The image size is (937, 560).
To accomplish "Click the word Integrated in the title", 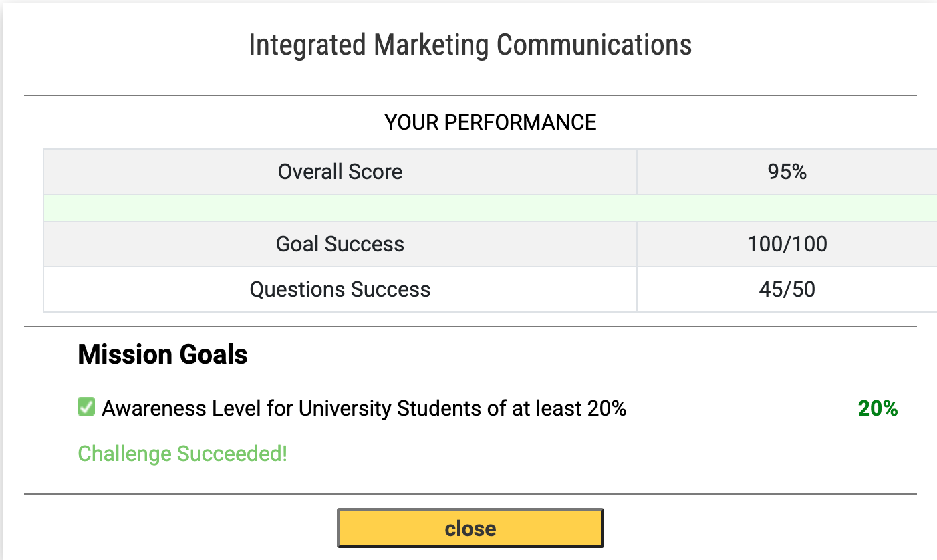I will pos(307,45).
